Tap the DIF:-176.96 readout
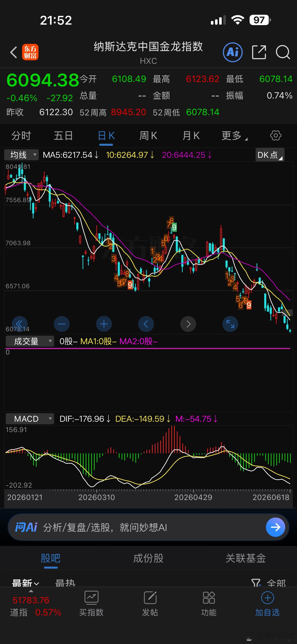Viewport: 297px width, 644px height. pos(85,419)
